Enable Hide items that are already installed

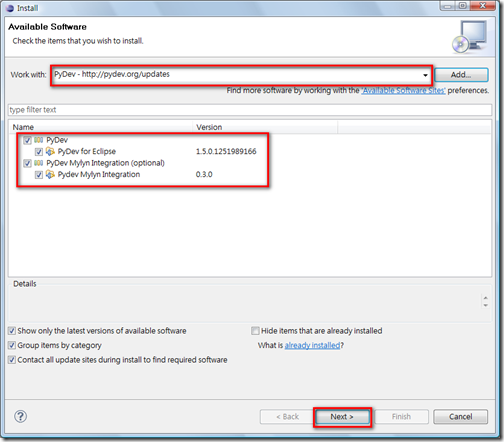255,331
